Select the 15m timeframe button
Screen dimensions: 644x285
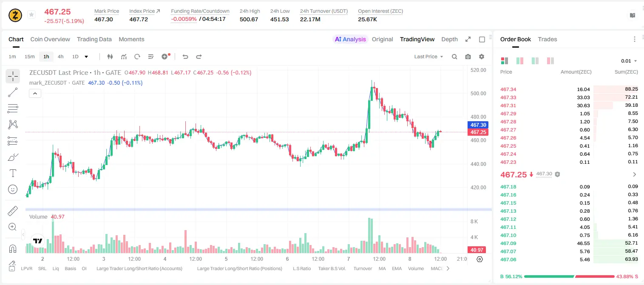pos(29,57)
